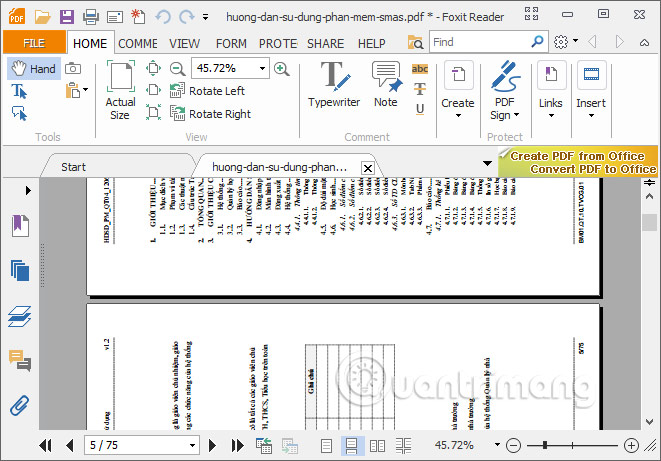The width and height of the screenshot is (661, 461).
Task: Open the FILE menu
Action: click(x=34, y=43)
